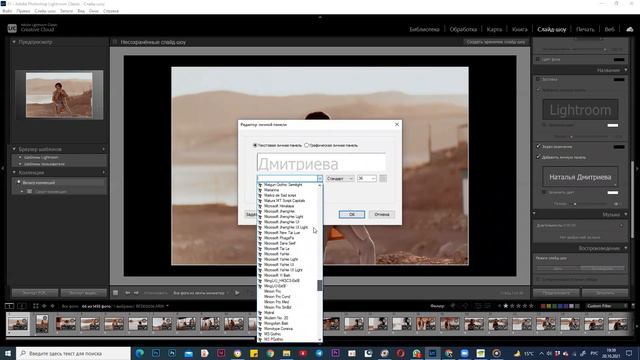Select the graphical identity plate radio option
This screenshot has width=640, height=360.
[306, 145]
